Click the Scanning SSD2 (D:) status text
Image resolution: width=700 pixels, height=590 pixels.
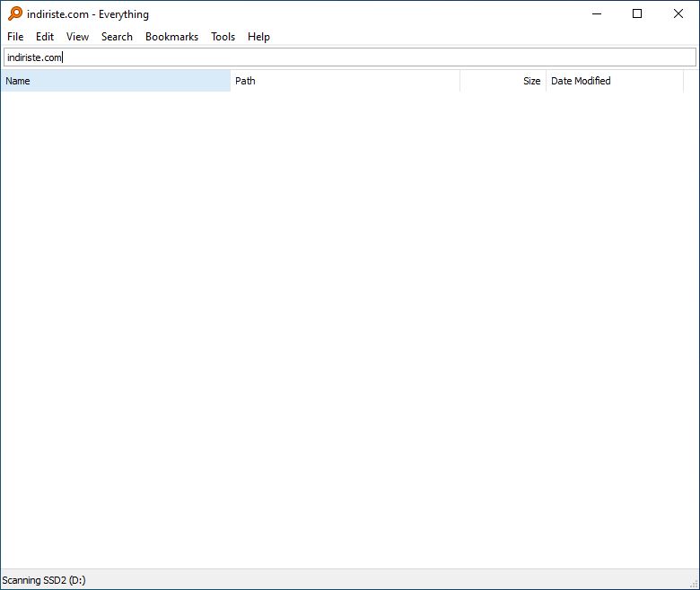click(44, 580)
